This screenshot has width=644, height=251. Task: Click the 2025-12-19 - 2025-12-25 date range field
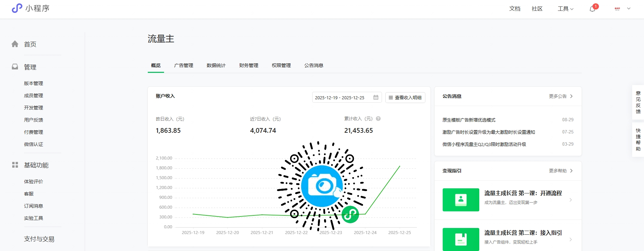pos(340,98)
